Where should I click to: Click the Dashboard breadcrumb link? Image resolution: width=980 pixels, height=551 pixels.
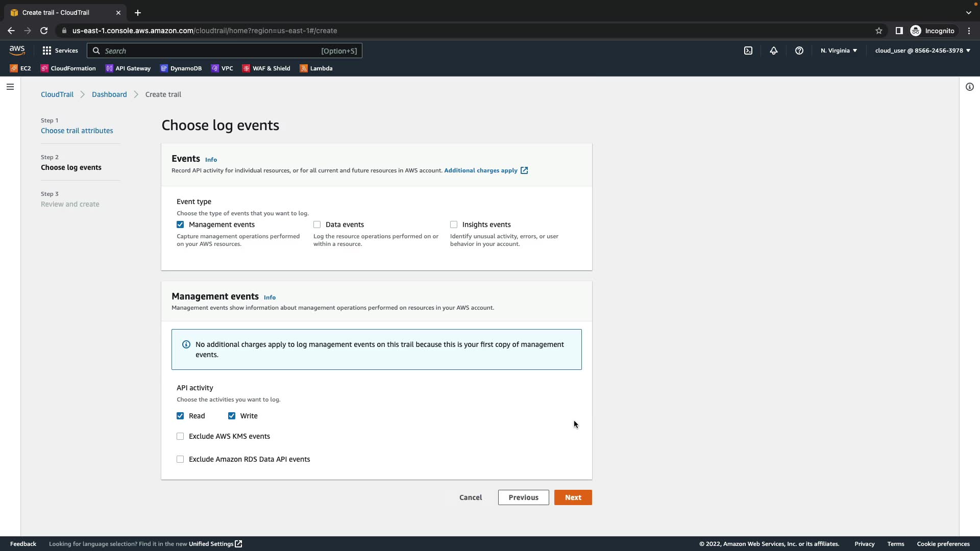(109, 94)
